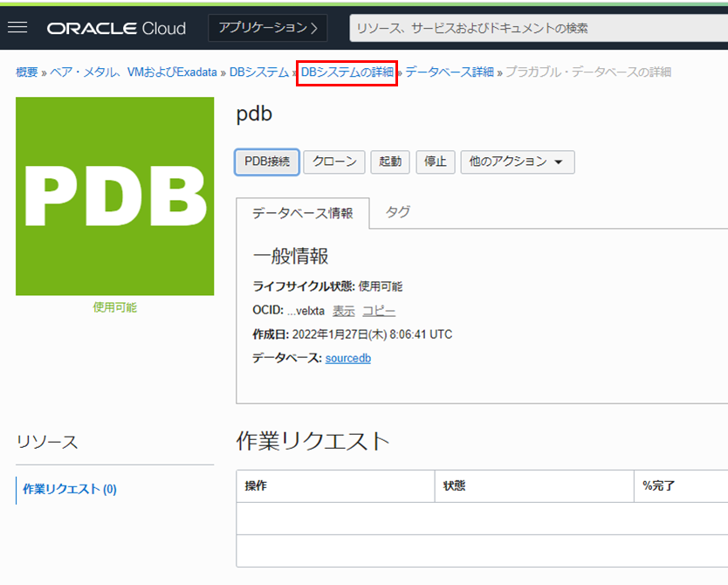Screen dimensions: 728x585
Task: Expand the アプリケーション menu
Action: pyautogui.click(x=268, y=28)
